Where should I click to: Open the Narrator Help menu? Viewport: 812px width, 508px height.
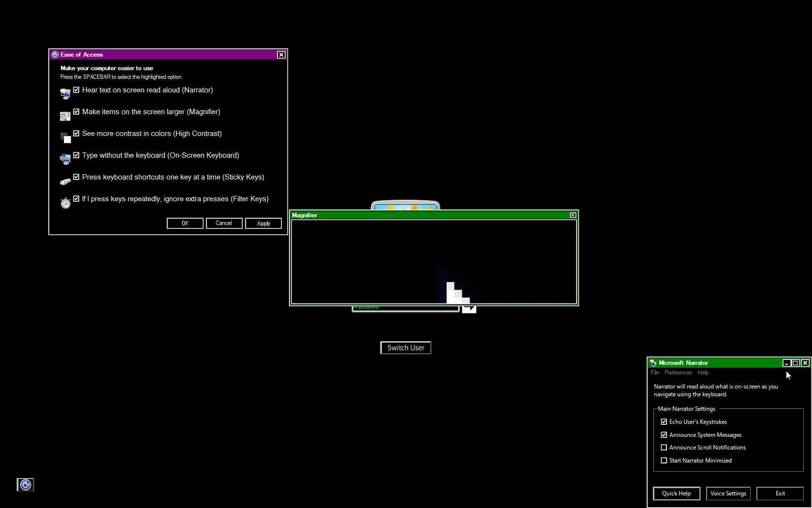[703, 373]
